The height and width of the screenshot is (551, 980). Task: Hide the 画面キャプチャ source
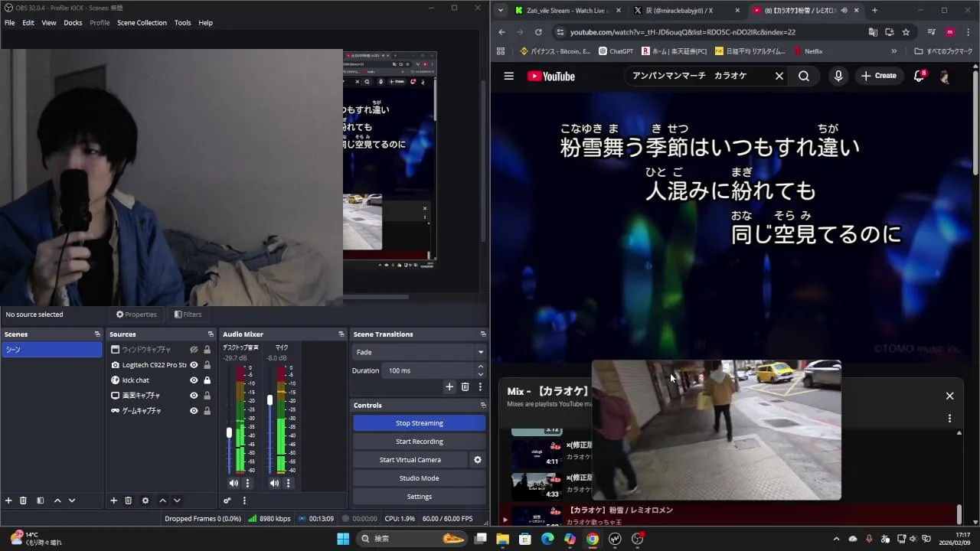194,396
